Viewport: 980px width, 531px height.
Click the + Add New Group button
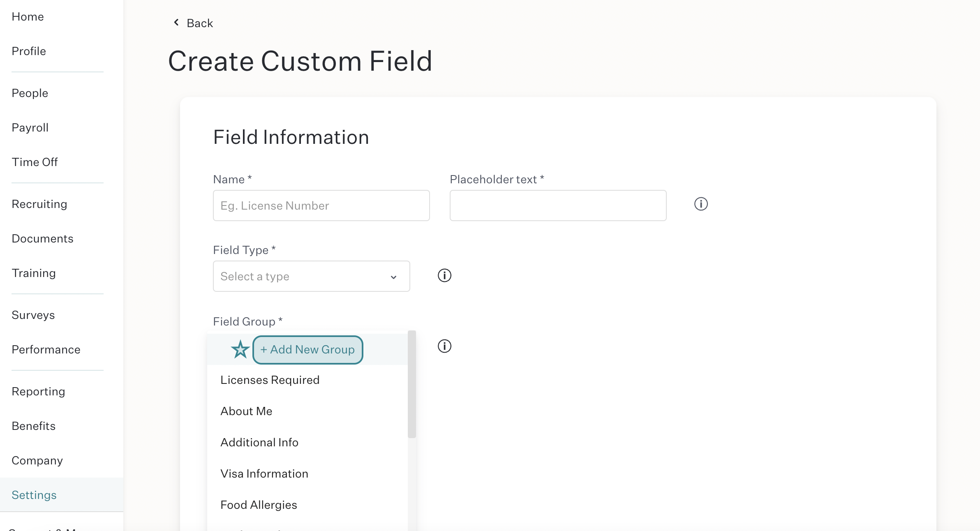[307, 350]
